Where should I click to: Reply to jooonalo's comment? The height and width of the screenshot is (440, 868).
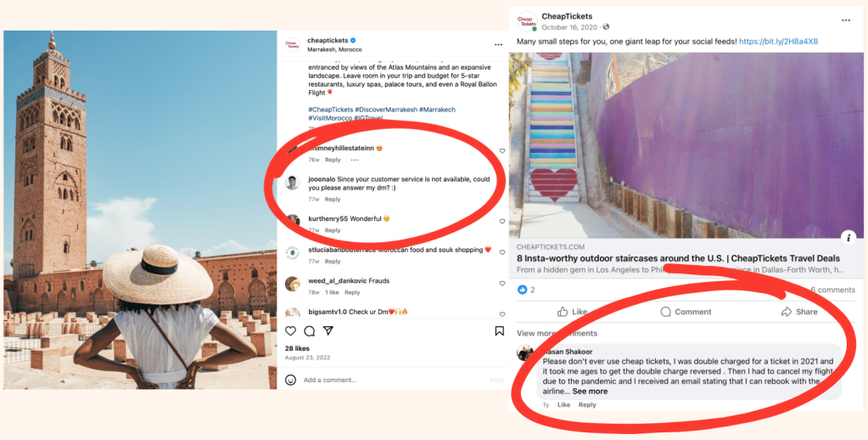[x=333, y=200]
